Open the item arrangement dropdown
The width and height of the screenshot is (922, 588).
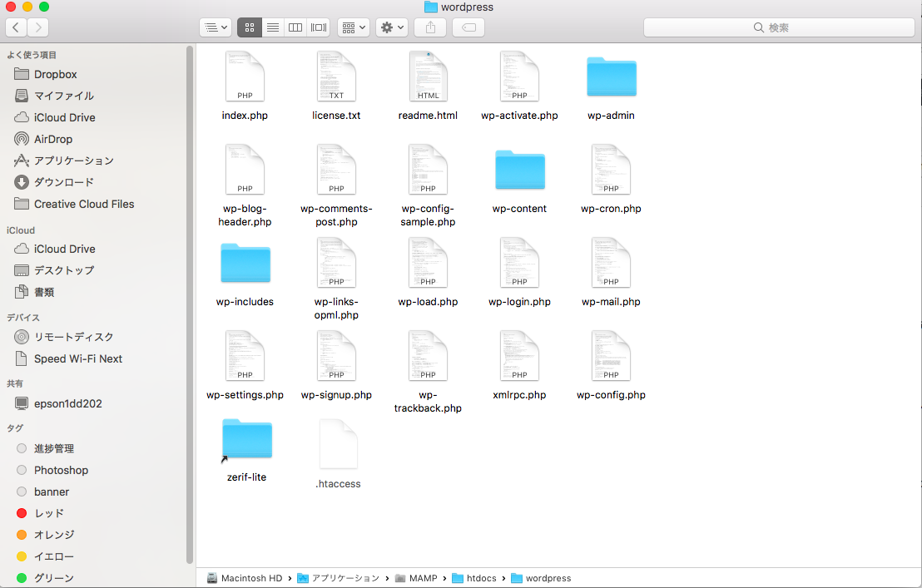tap(354, 27)
